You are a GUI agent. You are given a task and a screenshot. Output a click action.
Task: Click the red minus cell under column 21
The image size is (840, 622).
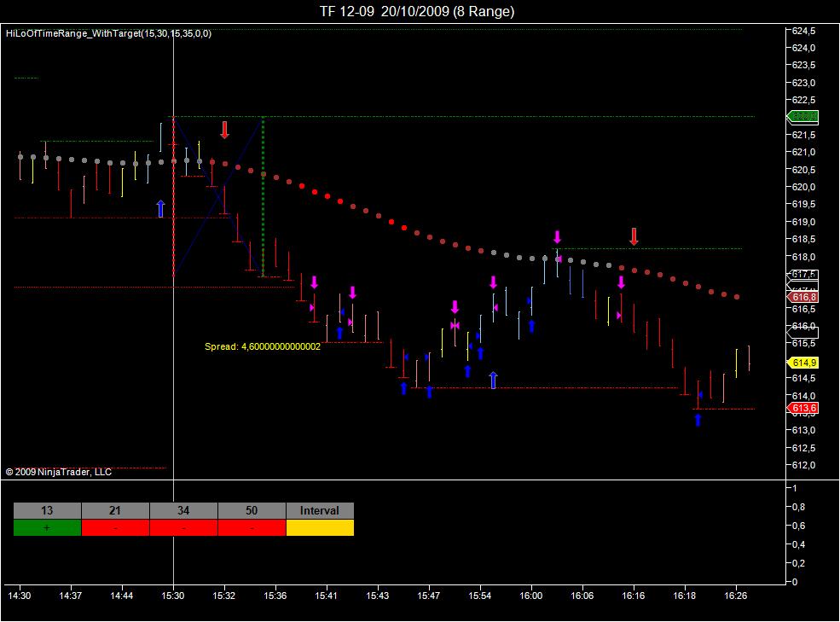point(115,527)
